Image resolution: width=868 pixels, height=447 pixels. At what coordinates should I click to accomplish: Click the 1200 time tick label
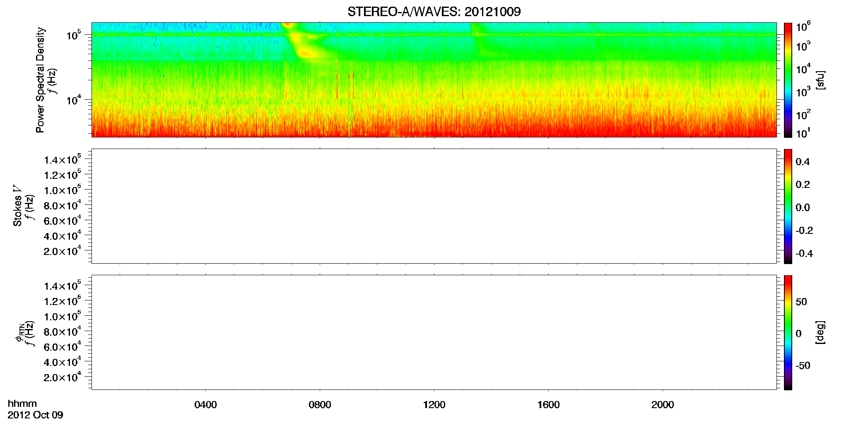click(x=434, y=405)
